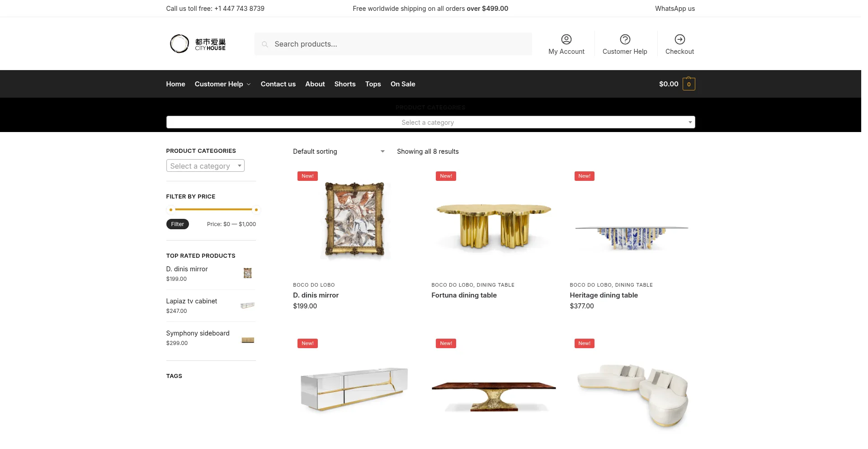This screenshot has width=868, height=449.
Task: Open My Account user icon
Action: 566,39
